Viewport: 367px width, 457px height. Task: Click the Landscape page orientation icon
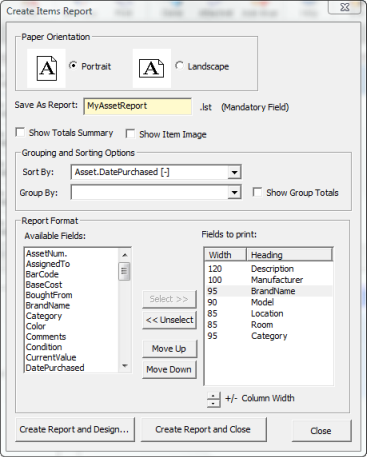(x=152, y=68)
